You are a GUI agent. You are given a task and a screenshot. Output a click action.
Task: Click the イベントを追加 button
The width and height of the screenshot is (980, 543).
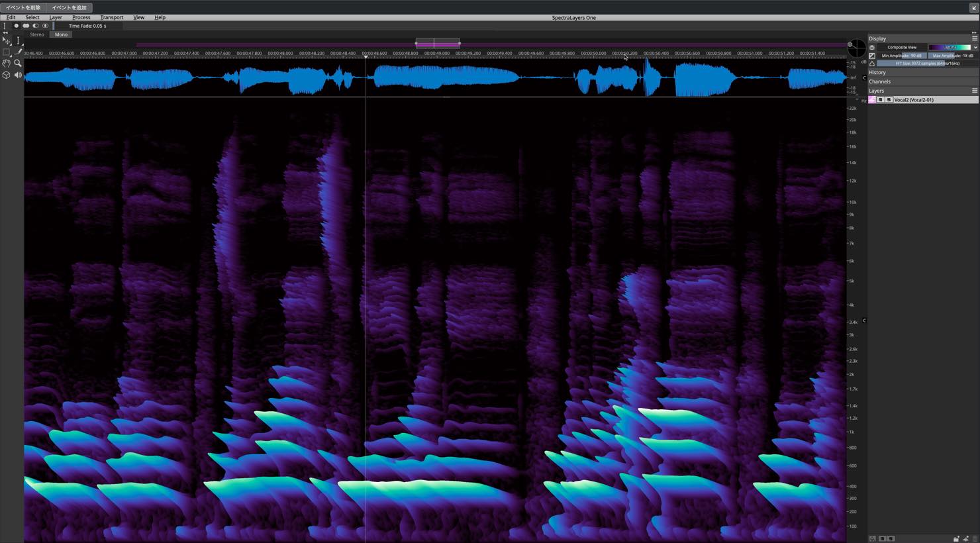[x=70, y=7]
